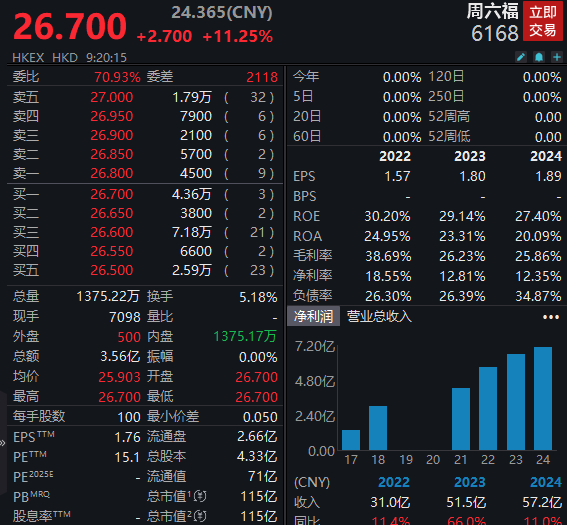567x525 pixels.
Task: Click the red 立即交易 trade button
Action: tap(542, 21)
